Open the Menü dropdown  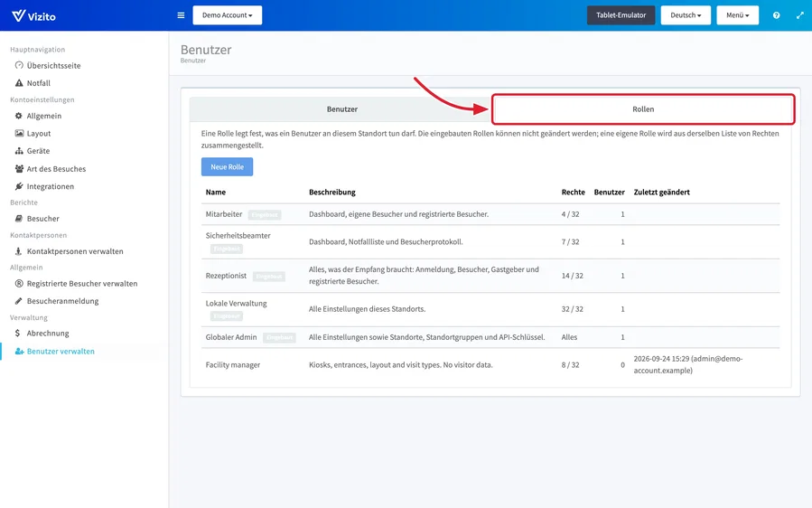click(x=737, y=15)
